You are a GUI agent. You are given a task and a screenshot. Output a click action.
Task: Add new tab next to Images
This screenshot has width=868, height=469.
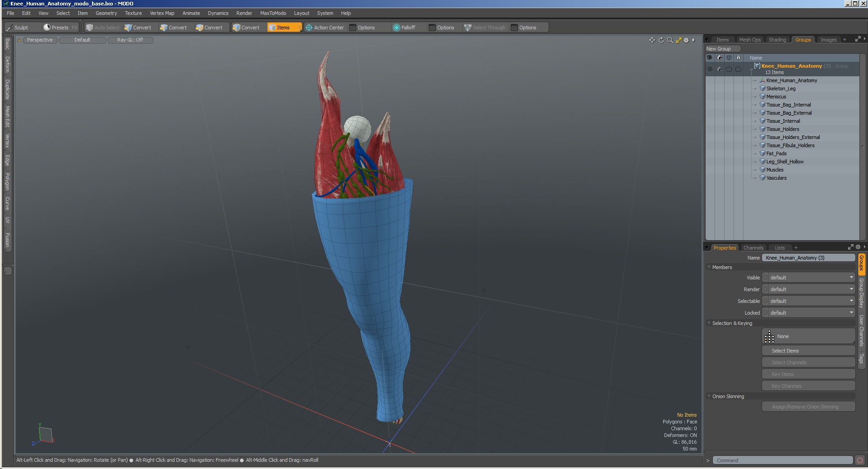(x=845, y=40)
